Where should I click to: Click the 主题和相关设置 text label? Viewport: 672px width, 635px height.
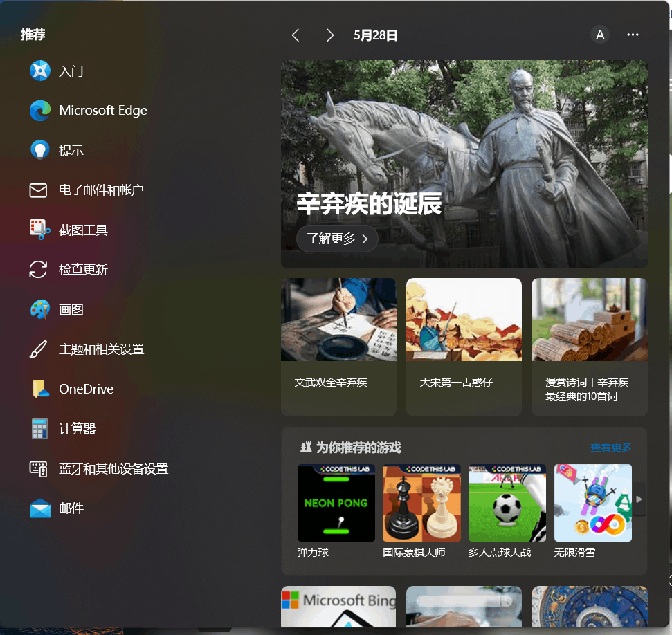click(102, 349)
